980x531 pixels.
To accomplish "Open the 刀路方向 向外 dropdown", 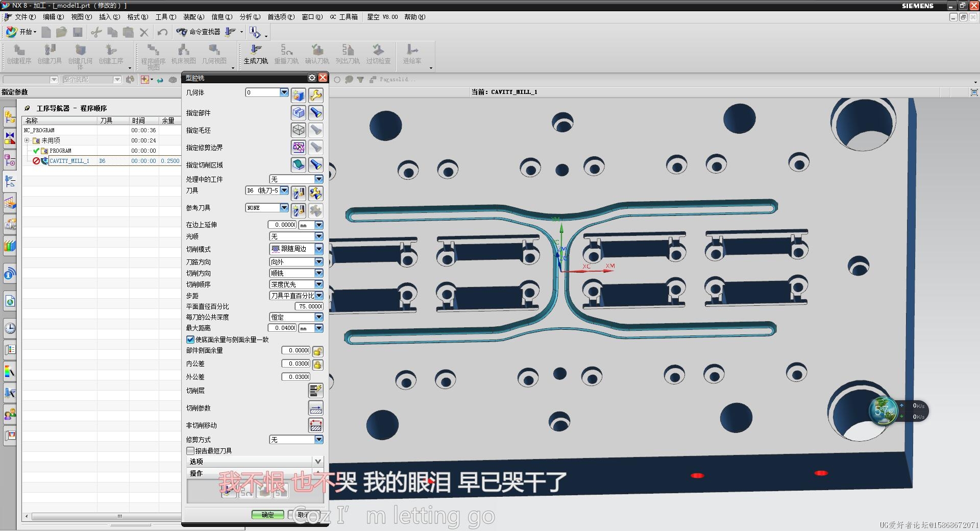I will 319,262.
